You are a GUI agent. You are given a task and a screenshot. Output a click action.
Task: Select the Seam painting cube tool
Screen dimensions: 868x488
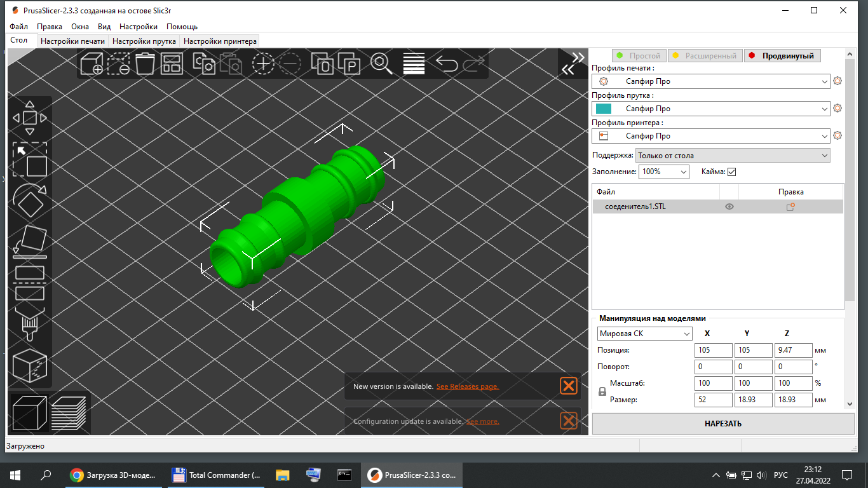pos(30,366)
